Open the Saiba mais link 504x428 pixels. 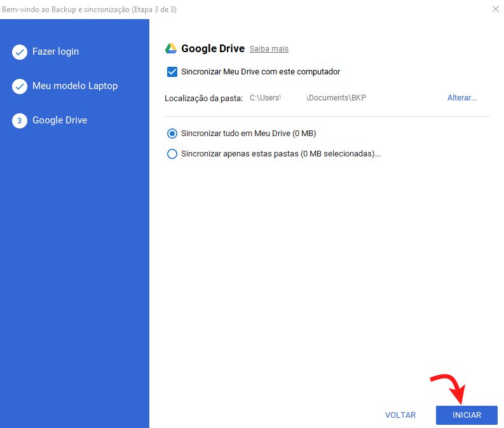pyautogui.click(x=269, y=49)
